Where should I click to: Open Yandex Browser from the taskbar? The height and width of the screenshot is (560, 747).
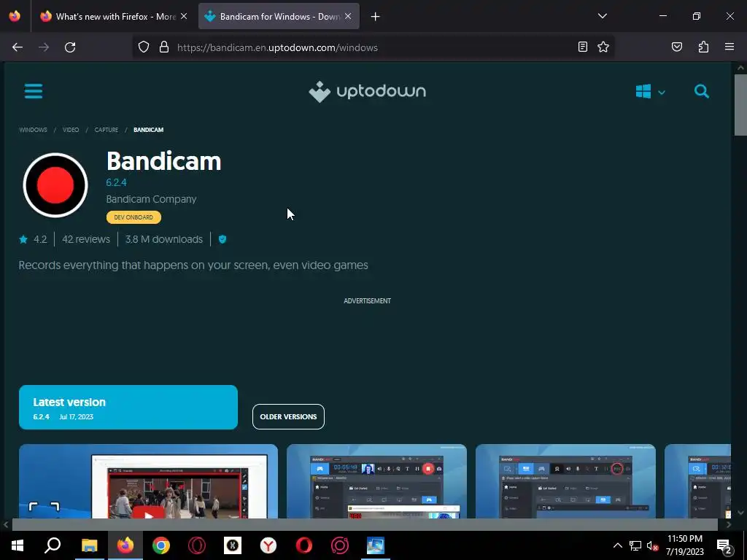point(268,545)
